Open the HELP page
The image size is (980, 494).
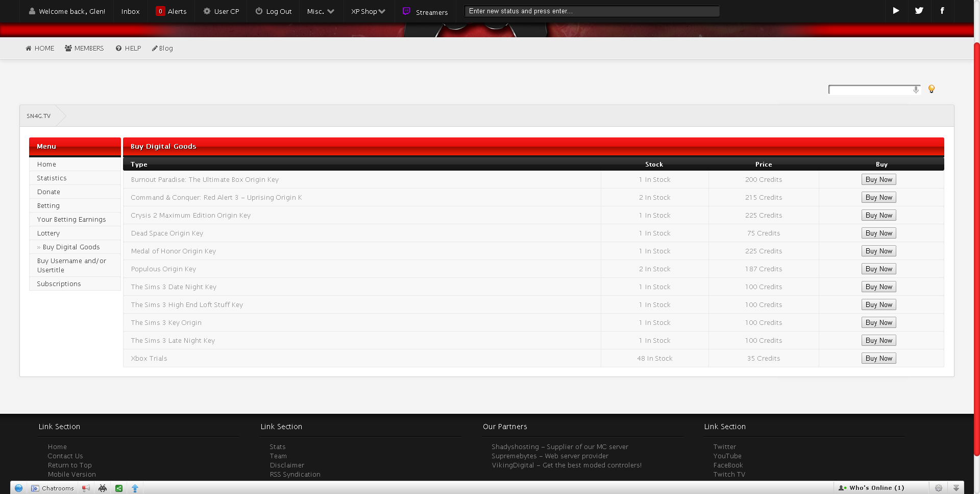pyautogui.click(x=128, y=49)
